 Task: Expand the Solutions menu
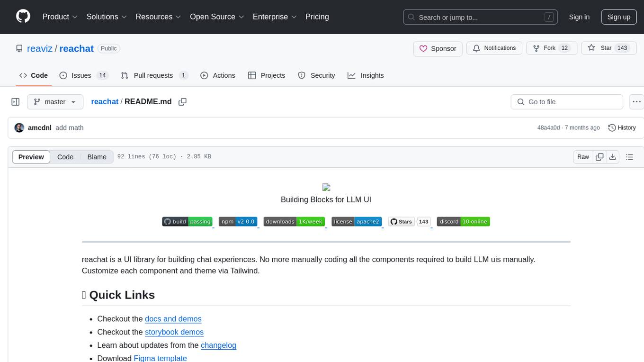pyautogui.click(x=107, y=17)
